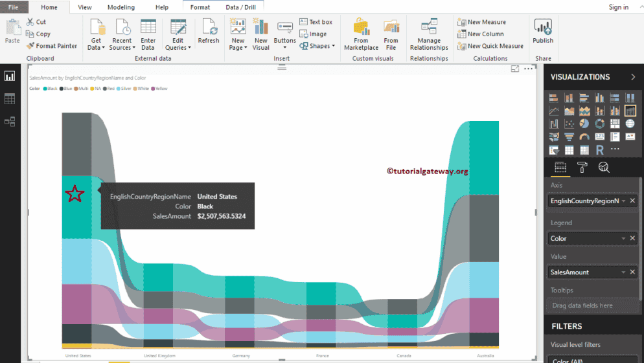Select the Scatter chart visual

point(569,124)
